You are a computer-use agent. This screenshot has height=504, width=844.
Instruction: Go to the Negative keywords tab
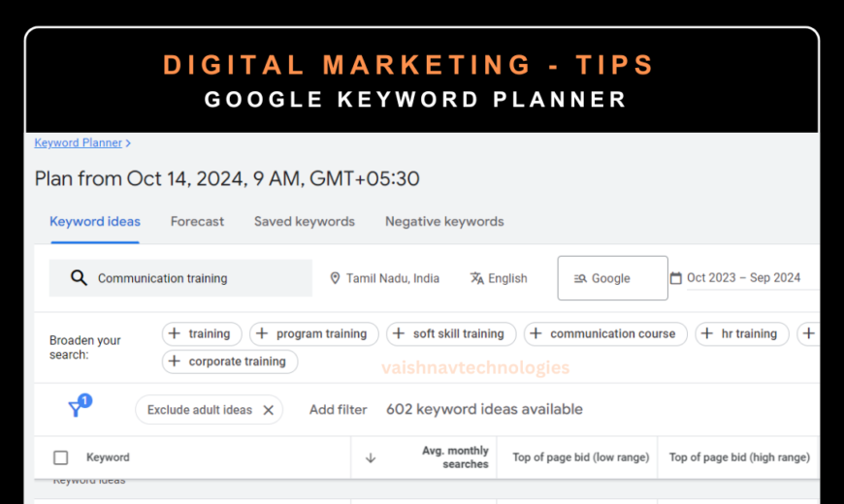[444, 221]
